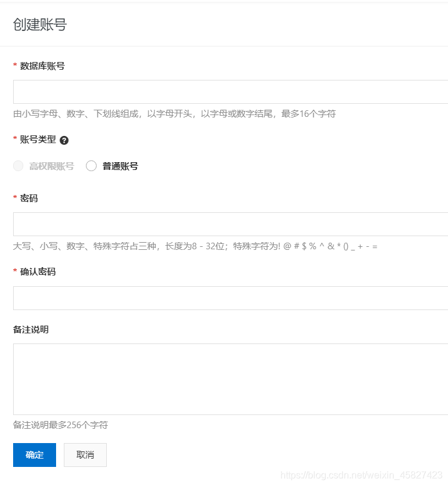Cancel via the 取消 button
The height and width of the screenshot is (486, 448).
(85, 455)
